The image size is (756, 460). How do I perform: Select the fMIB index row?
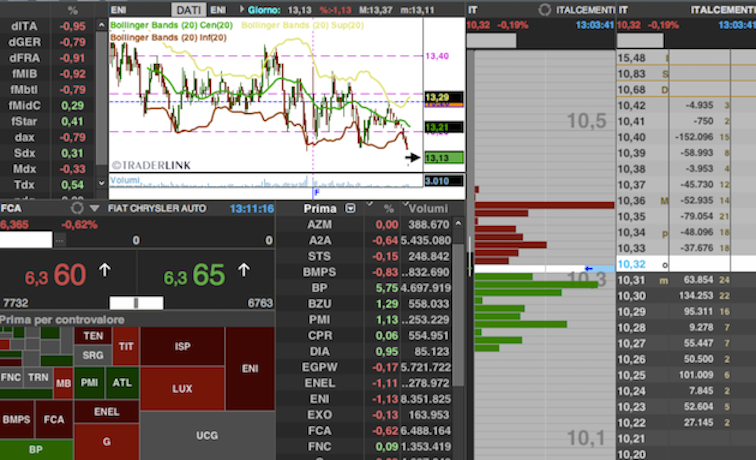click(x=47, y=74)
